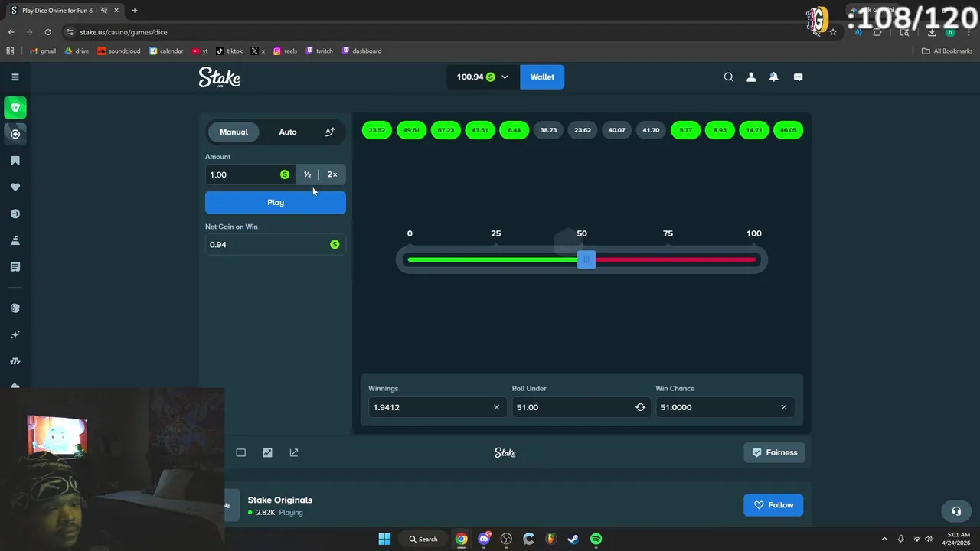The image size is (980, 551).
Task: Click the blue dice slider handle
Action: coord(586,260)
